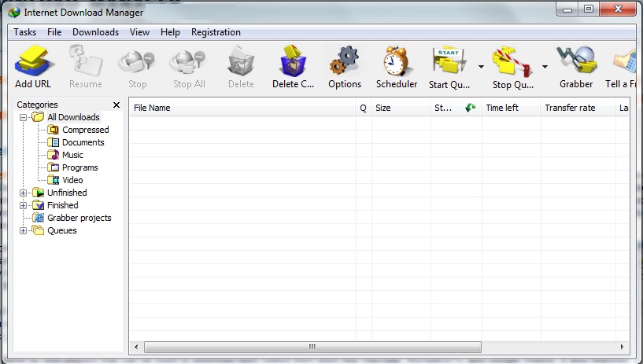
Task: Select the Queues label
Action: pos(62,230)
